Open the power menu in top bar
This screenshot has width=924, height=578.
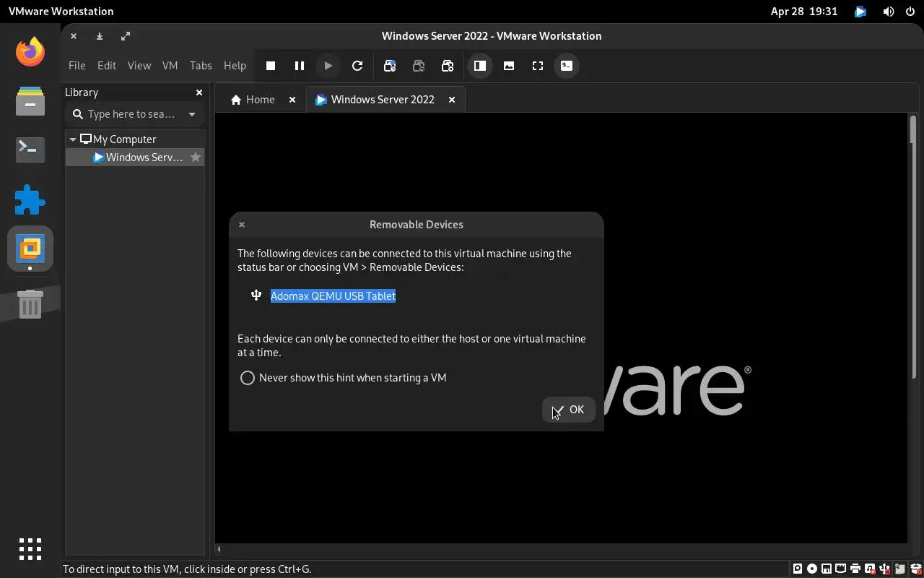click(x=910, y=12)
